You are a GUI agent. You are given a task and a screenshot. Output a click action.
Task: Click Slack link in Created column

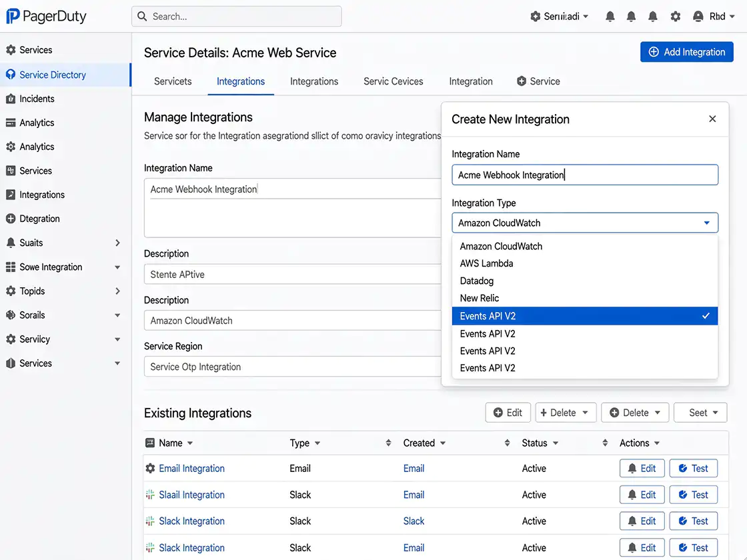414,521
